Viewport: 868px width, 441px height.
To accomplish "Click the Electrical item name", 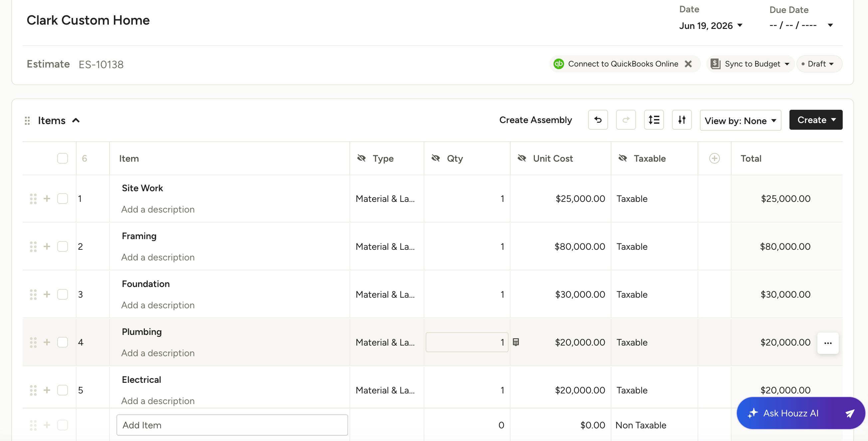I will coord(141,379).
